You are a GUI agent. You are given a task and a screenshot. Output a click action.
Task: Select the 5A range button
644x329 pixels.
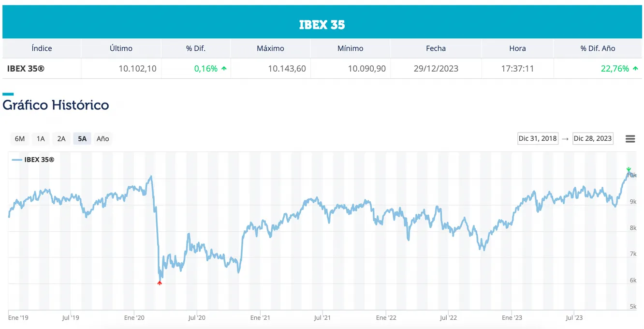click(x=82, y=139)
